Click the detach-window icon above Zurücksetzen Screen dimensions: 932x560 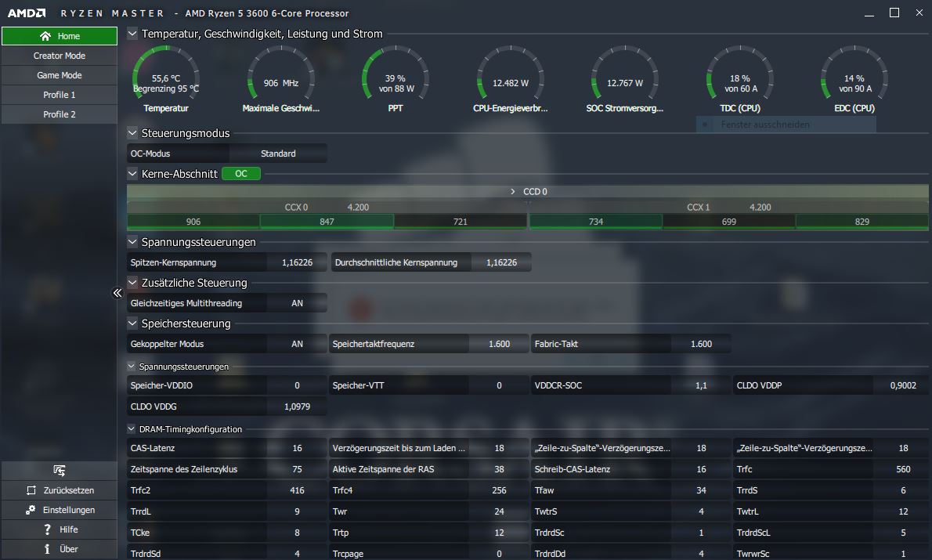pyautogui.click(x=60, y=470)
